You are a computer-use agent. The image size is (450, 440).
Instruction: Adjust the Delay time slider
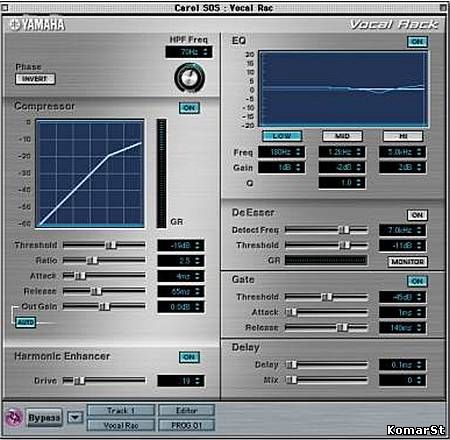coord(326,365)
